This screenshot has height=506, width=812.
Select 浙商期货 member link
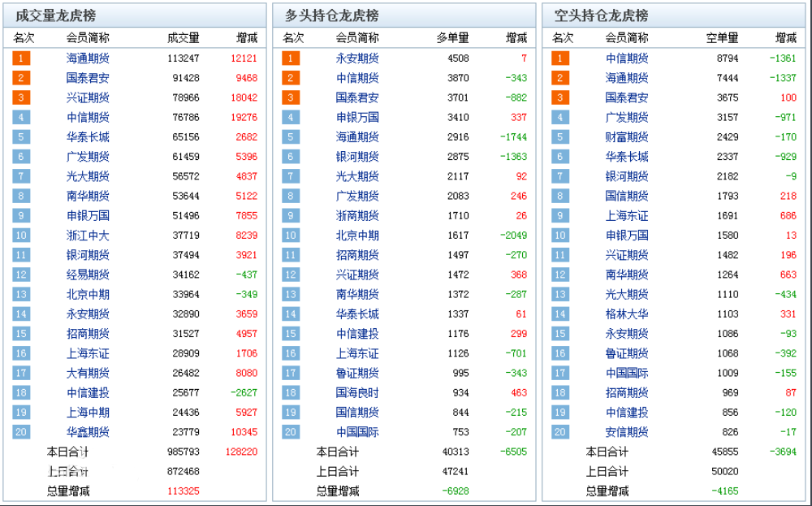[x=357, y=215]
